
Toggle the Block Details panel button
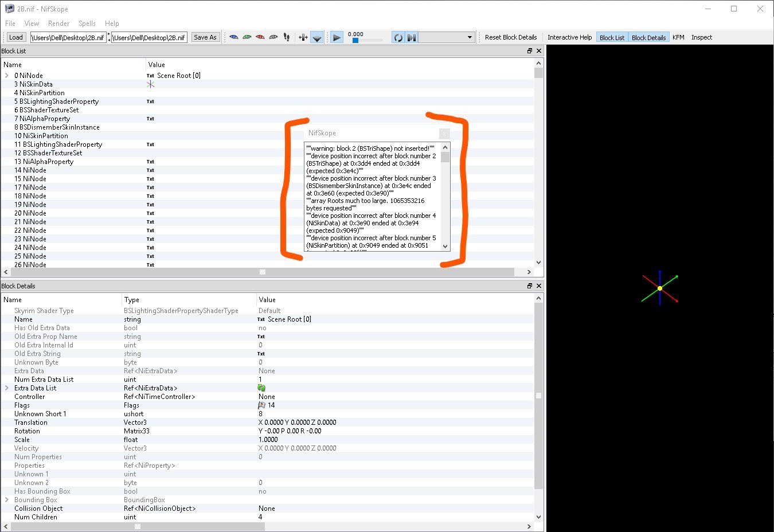pyautogui.click(x=648, y=37)
